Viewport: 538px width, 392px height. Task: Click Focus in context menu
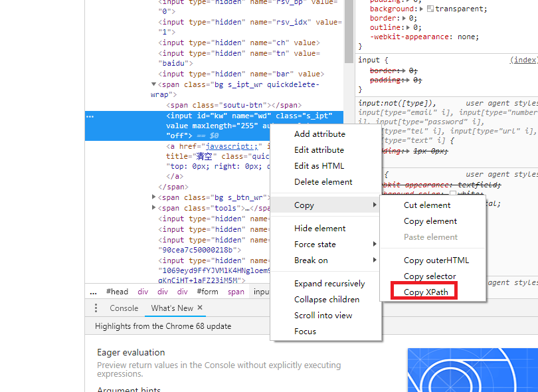click(305, 332)
